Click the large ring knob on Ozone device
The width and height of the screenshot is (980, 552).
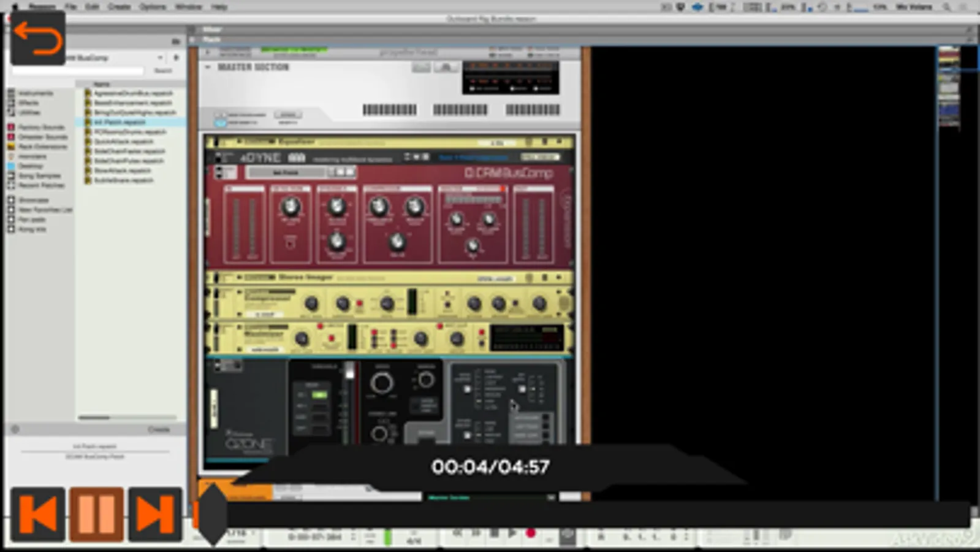pyautogui.click(x=381, y=383)
